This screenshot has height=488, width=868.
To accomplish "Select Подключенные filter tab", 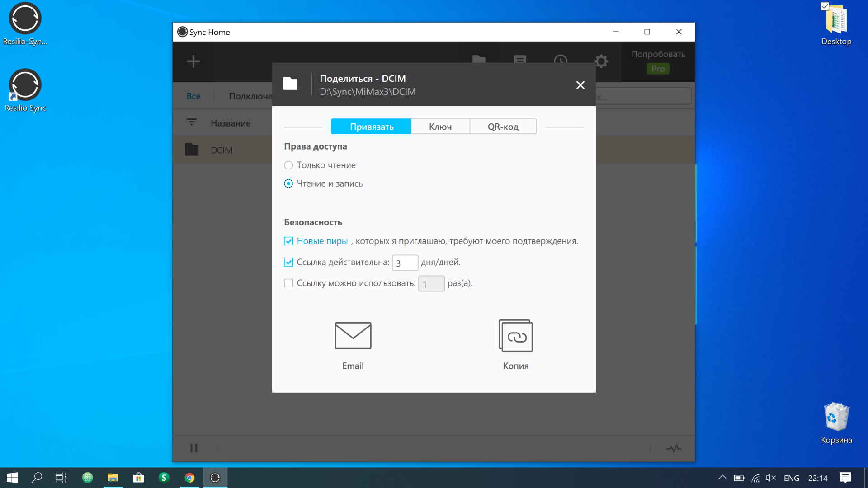I will [250, 96].
